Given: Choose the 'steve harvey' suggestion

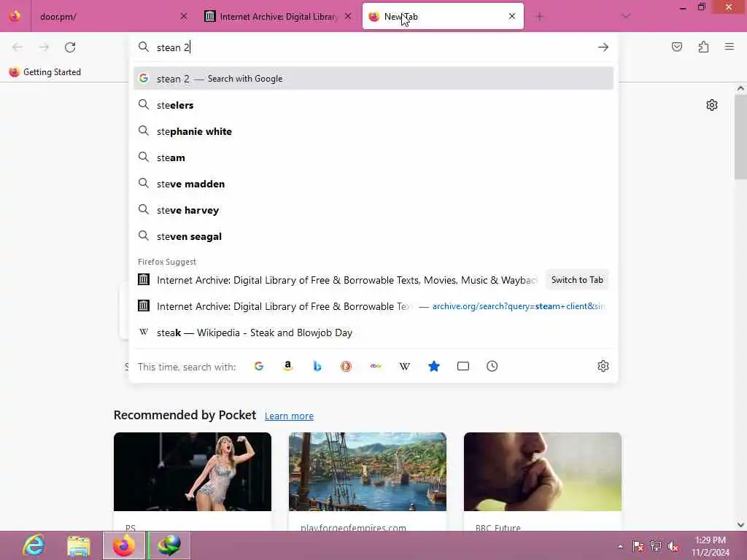Looking at the screenshot, I should pos(373,210).
